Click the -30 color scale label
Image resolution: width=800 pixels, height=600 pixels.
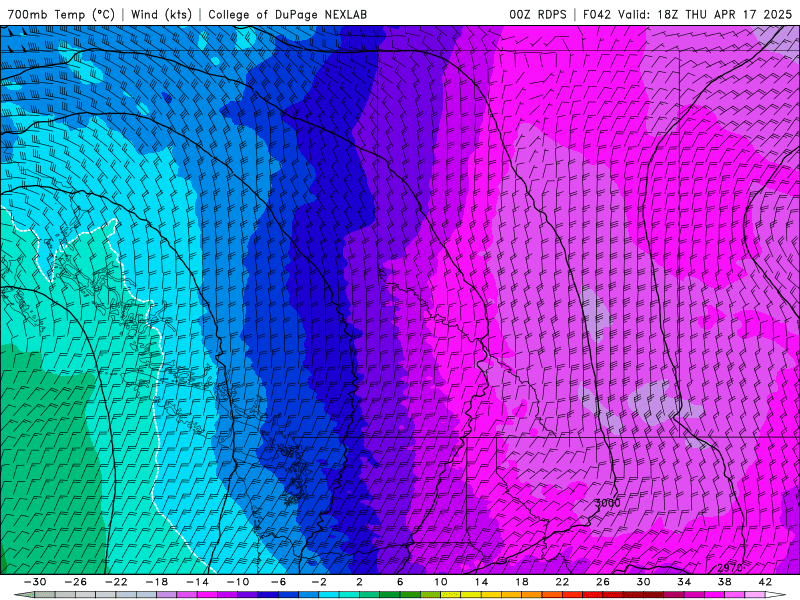[x=35, y=582]
